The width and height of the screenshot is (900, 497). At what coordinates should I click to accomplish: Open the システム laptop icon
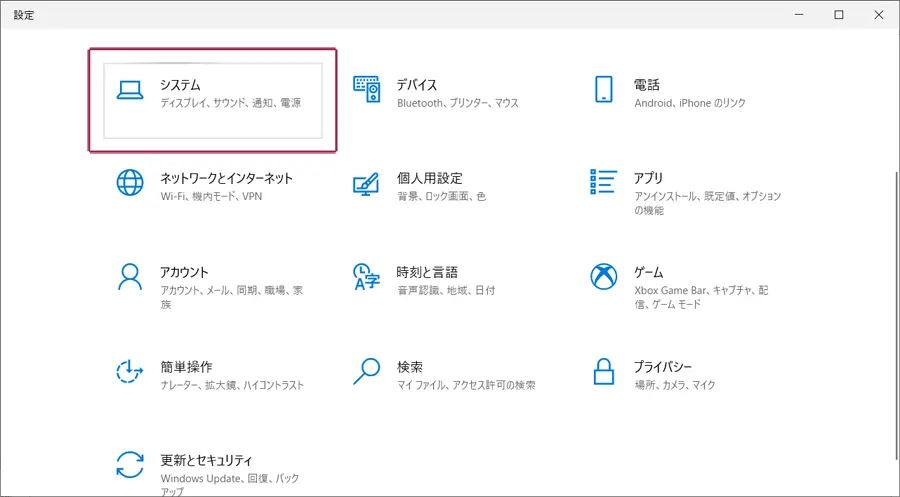coord(130,90)
